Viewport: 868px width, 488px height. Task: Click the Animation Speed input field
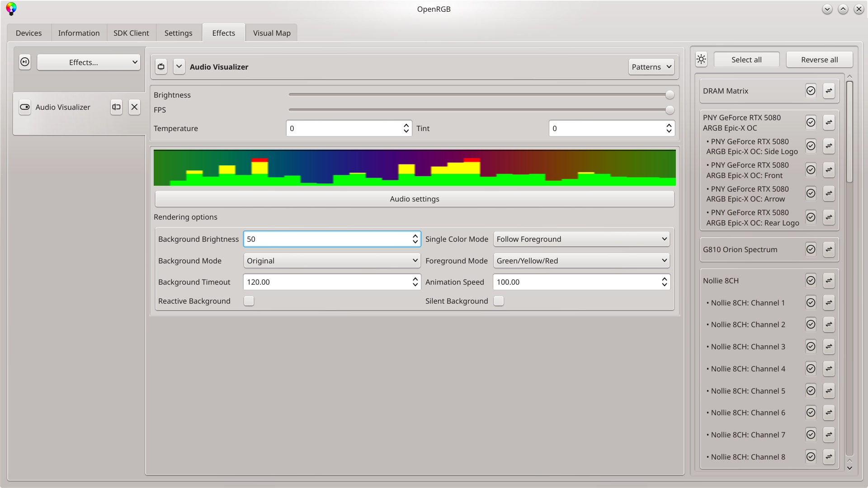point(581,282)
